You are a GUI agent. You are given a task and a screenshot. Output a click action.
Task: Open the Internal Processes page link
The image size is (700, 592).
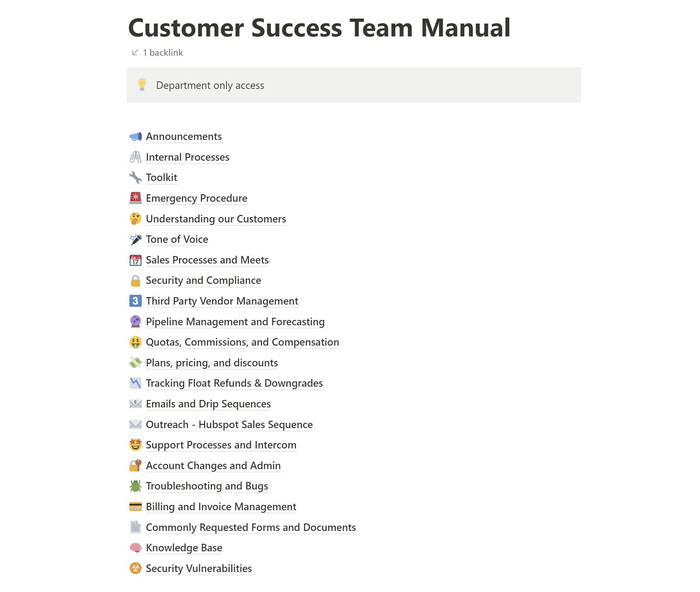point(187,157)
